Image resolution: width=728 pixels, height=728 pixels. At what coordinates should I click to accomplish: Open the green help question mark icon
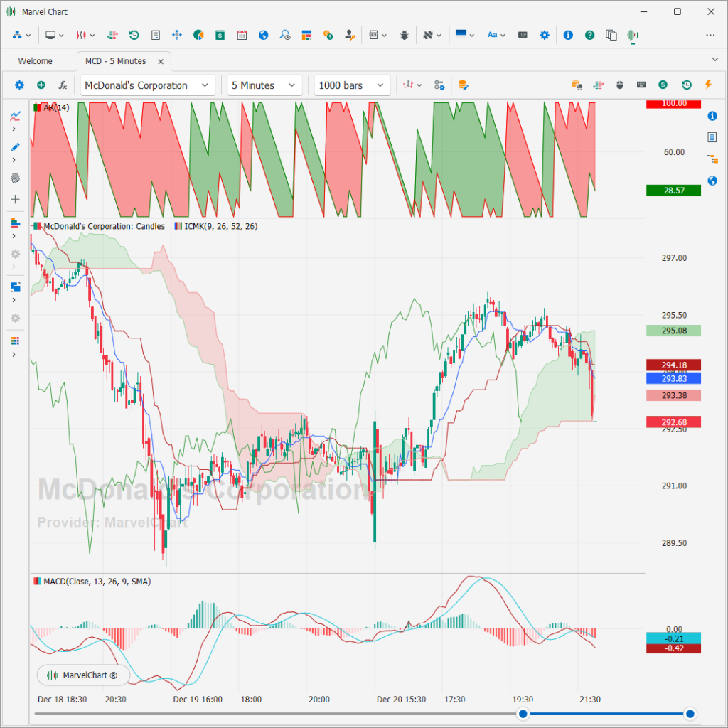589,35
